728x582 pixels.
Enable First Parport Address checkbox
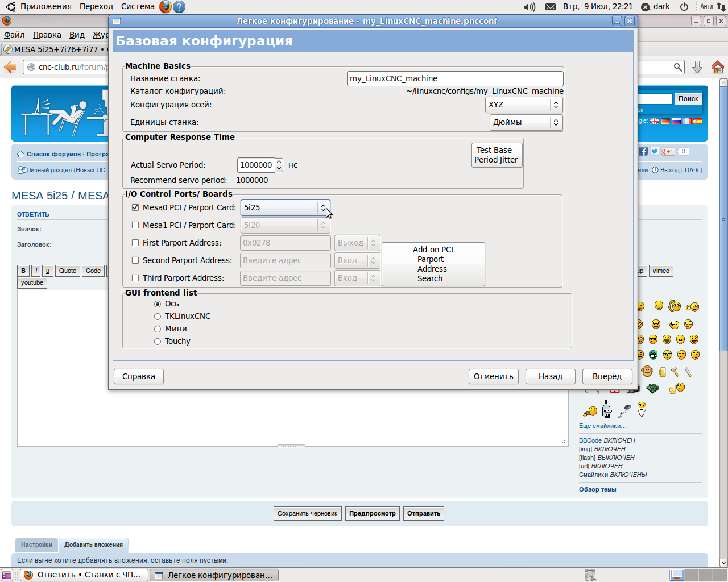click(135, 243)
